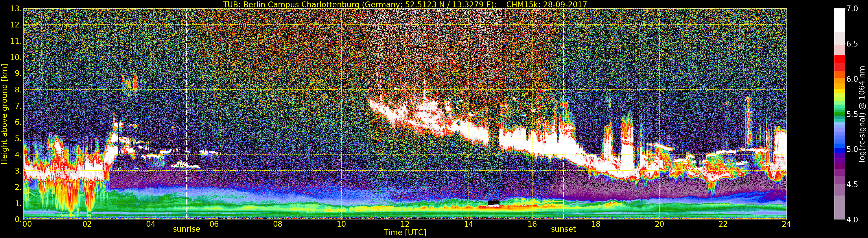Image resolution: width=868 pixels, height=238 pixels.
Task: Click time axis tick label '24'
Action: coord(786,224)
